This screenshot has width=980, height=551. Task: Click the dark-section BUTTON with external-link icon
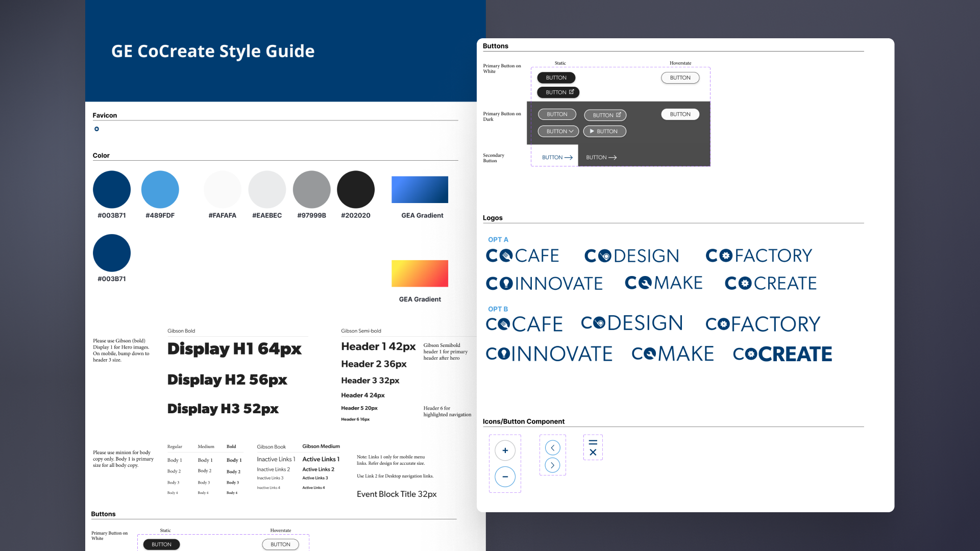tap(605, 115)
